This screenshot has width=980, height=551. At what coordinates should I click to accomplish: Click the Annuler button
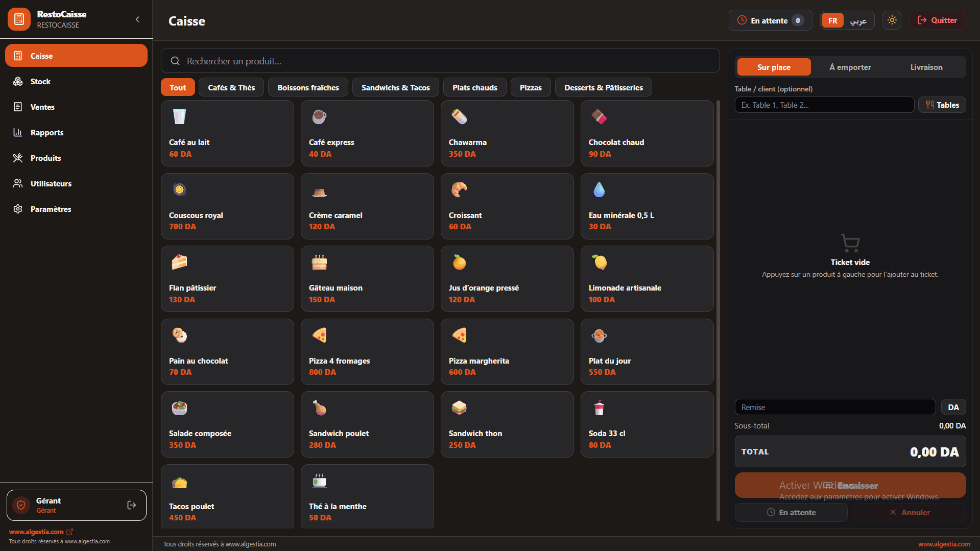tap(910, 513)
